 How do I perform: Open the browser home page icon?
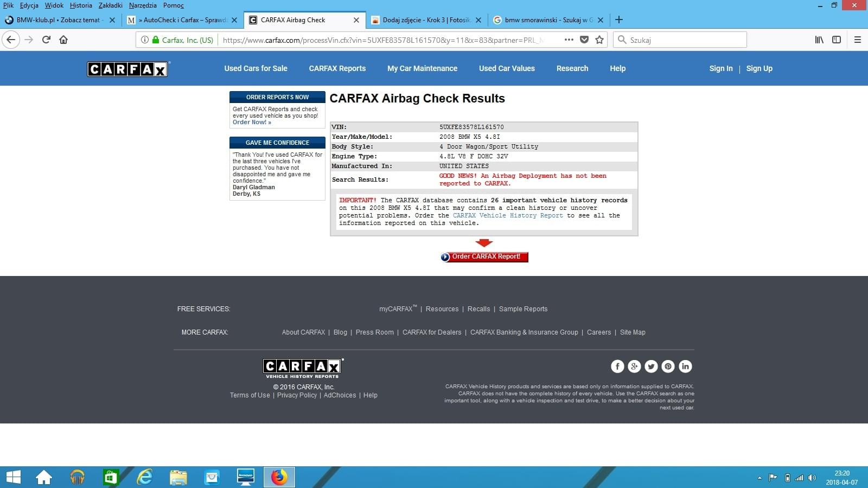click(63, 40)
